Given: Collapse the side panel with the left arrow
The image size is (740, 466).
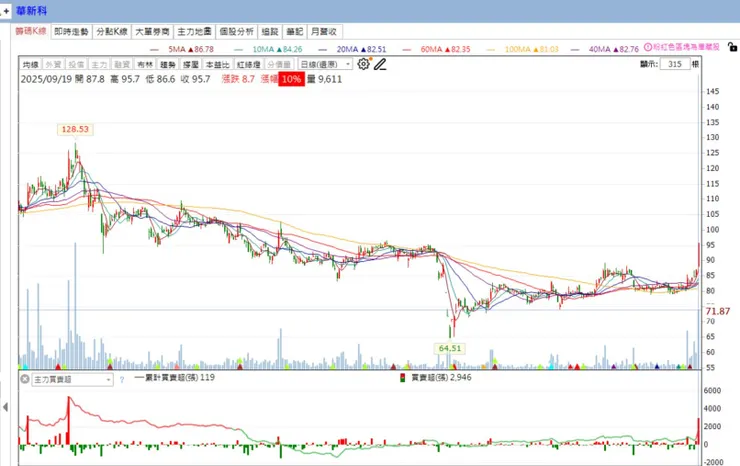Looking at the screenshot, I should (x=5, y=407).
